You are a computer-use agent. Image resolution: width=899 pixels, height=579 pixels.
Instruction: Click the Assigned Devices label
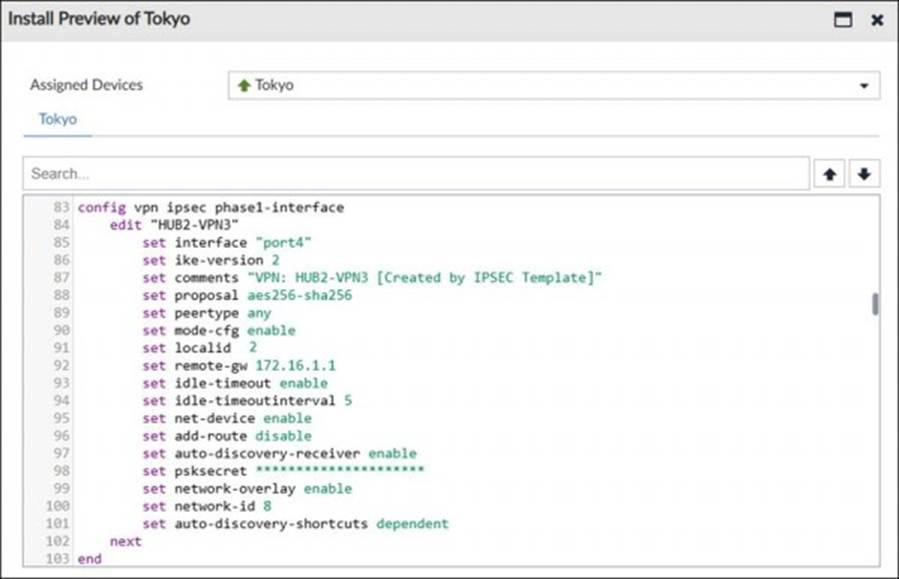pos(86,86)
